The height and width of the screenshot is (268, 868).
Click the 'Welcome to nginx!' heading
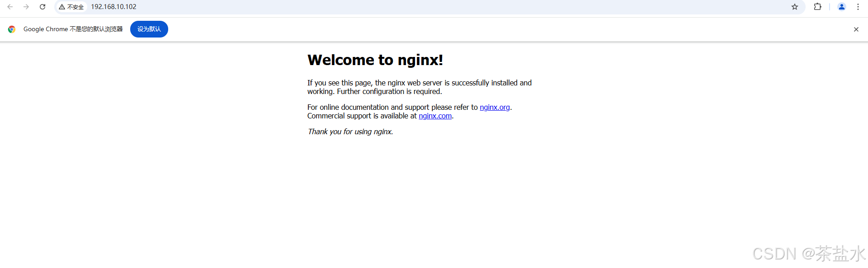[375, 60]
